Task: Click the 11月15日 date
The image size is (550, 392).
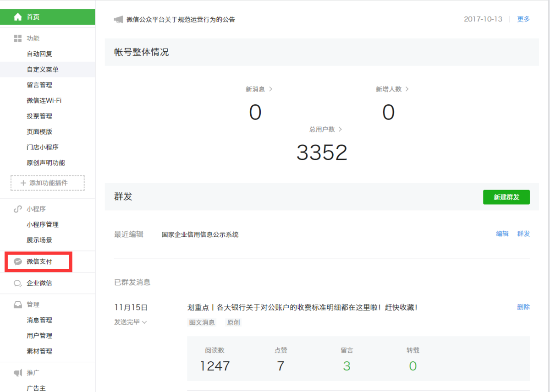Action: [131, 307]
